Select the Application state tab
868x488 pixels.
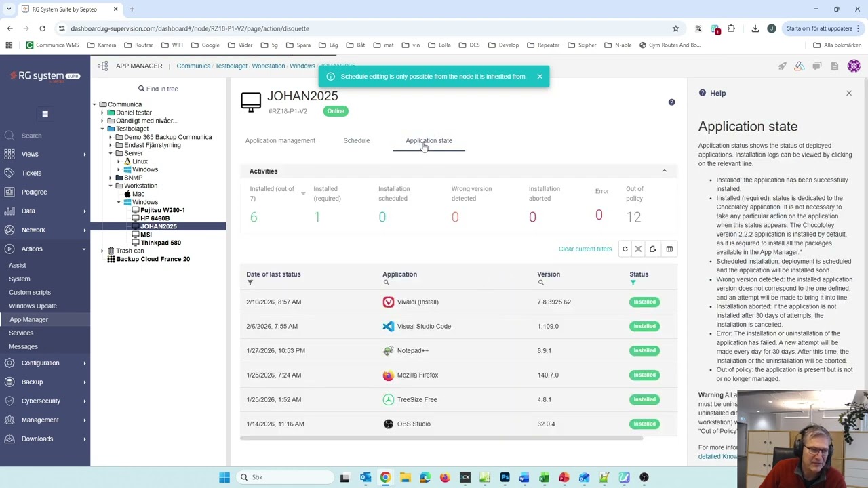click(x=429, y=140)
